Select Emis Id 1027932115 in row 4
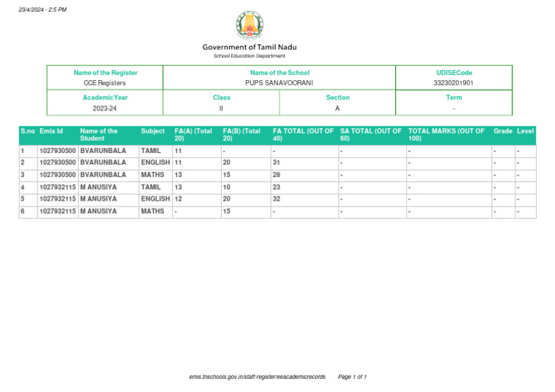Screen dimensions: 555x392 pos(58,188)
